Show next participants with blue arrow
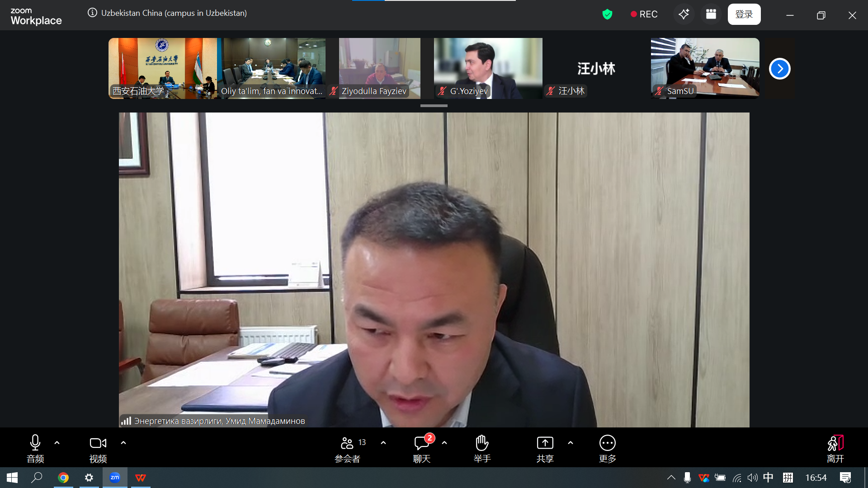 click(x=779, y=69)
